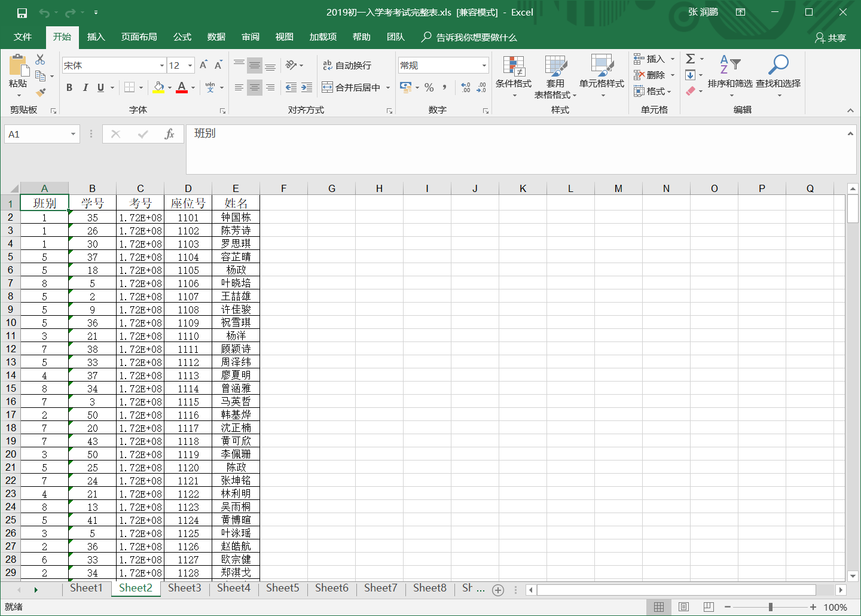Click the Cut scissors icon

coord(40,59)
